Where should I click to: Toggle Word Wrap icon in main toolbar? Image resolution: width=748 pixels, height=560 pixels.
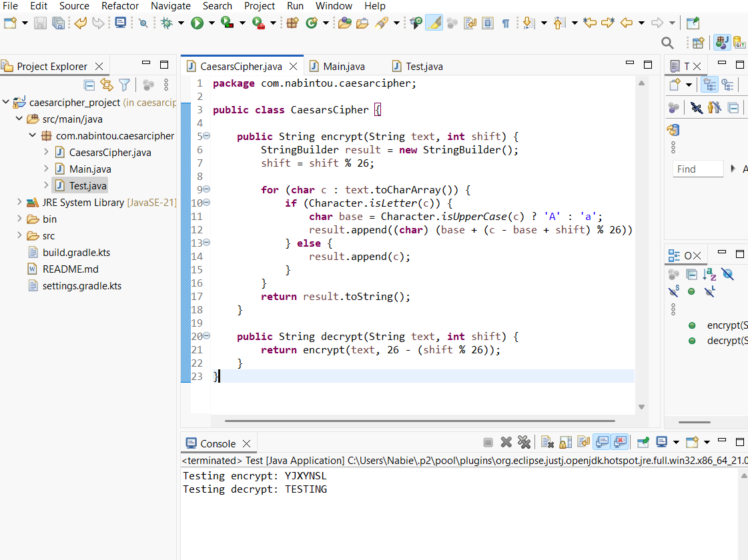click(x=470, y=23)
